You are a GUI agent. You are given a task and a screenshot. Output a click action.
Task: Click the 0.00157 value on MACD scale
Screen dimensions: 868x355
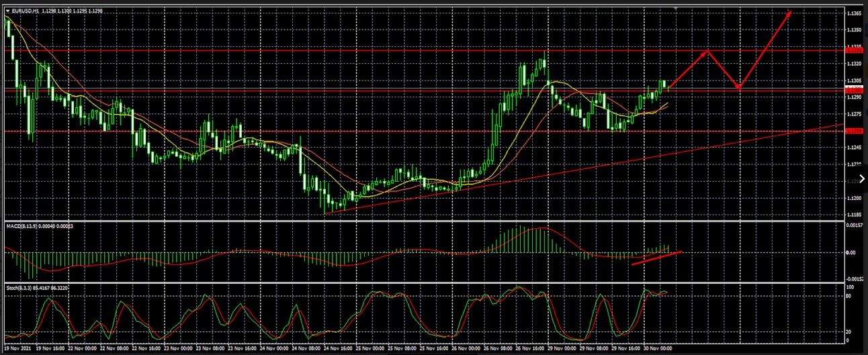coord(855,225)
